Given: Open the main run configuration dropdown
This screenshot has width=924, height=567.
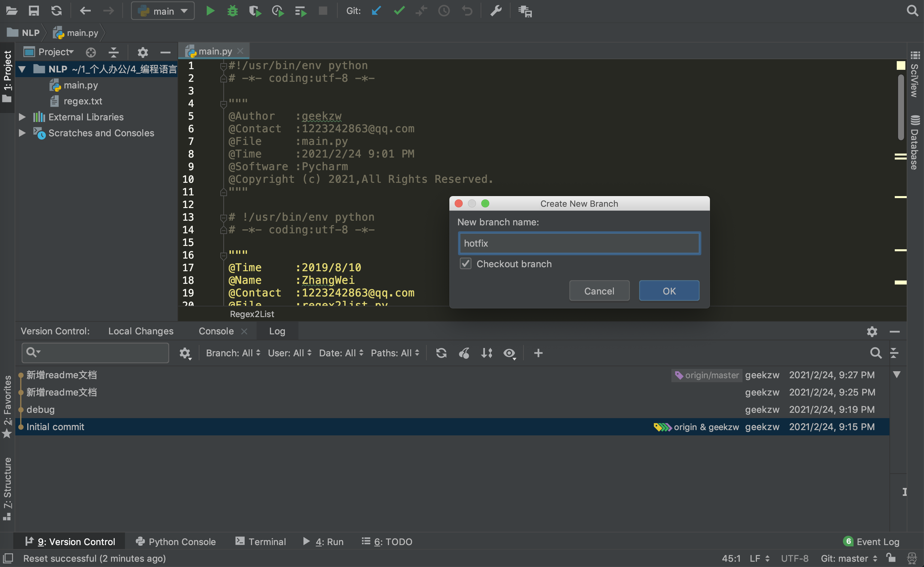Looking at the screenshot, I should coord(163,11).
